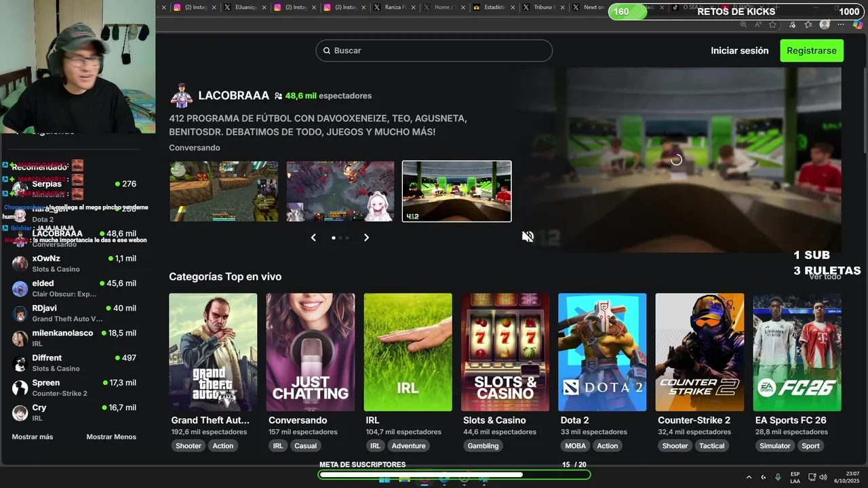Click the Sport tag under EA Sports FC 26
This screenshot has width=868, height=488.
point(810,446)
